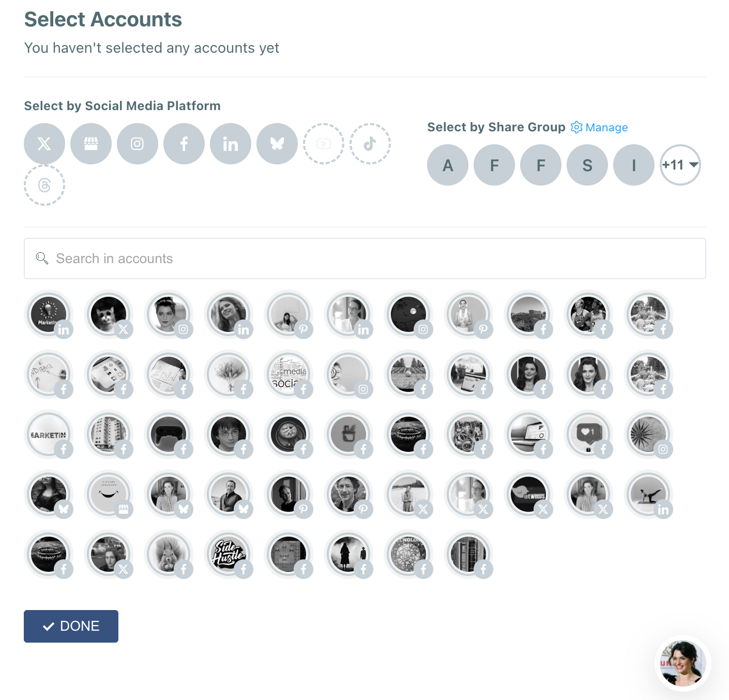Select the Side Hustle Facebook account
This screenshot has height=700, width=729.
coord(229,555)
